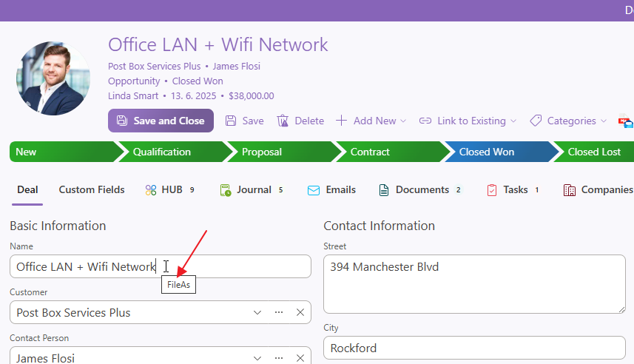Viewport: 634px width, 364px height.
Task: Click the Link to Existing chain icon
Action: (425, 121)
